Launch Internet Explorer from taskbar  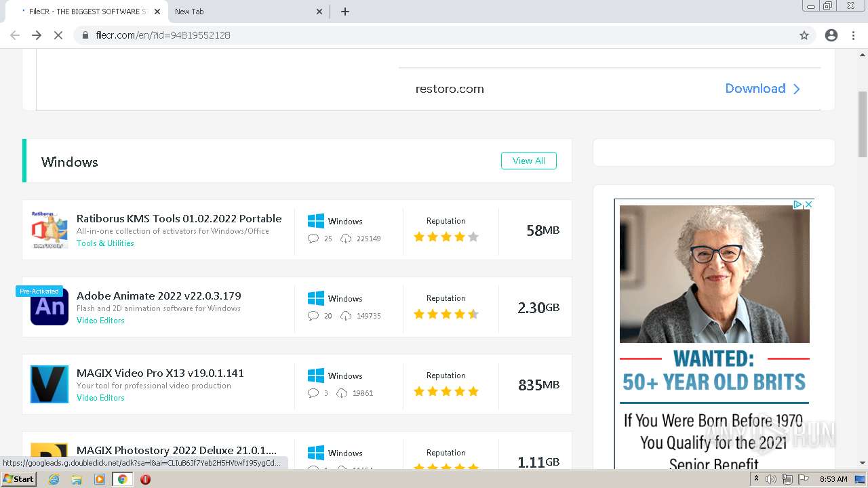[54, 479]
